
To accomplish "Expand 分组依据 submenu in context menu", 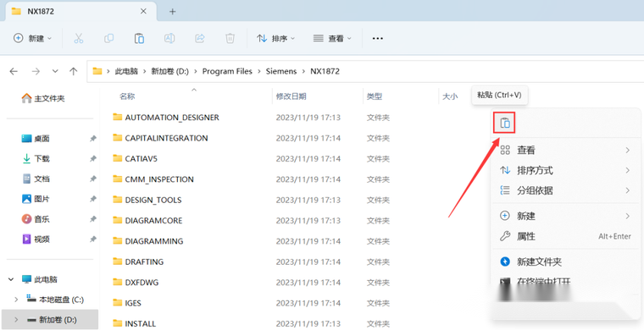I will tap(566, 190).
